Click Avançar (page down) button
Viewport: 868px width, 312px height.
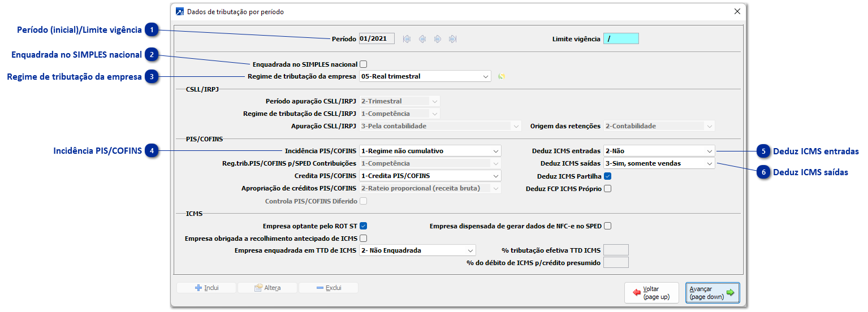(x=712, y=293)
